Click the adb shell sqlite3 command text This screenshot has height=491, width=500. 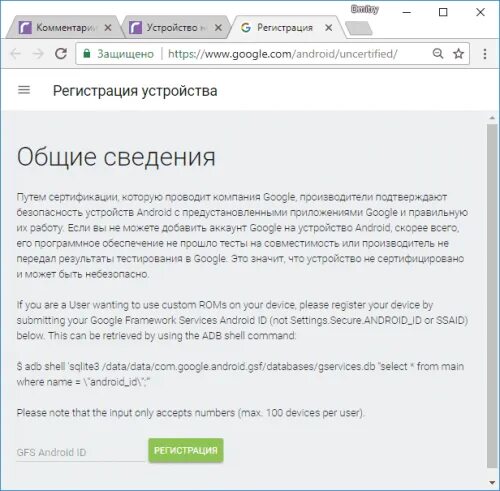(x=240, y=374)
